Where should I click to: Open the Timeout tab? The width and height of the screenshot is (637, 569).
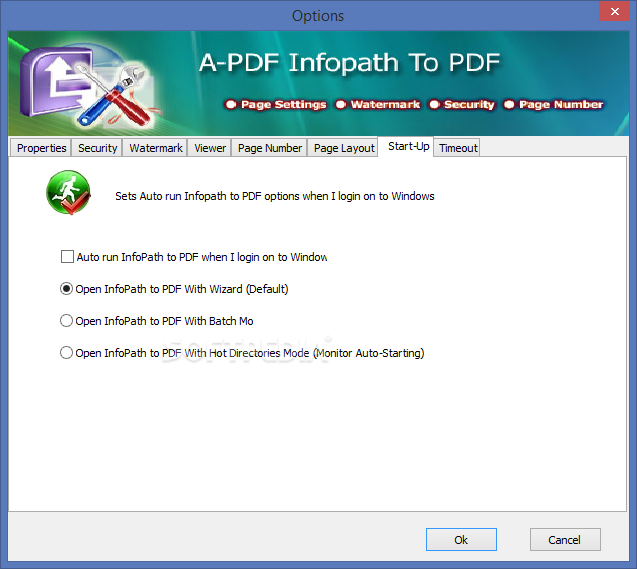(x=458, y=148)
